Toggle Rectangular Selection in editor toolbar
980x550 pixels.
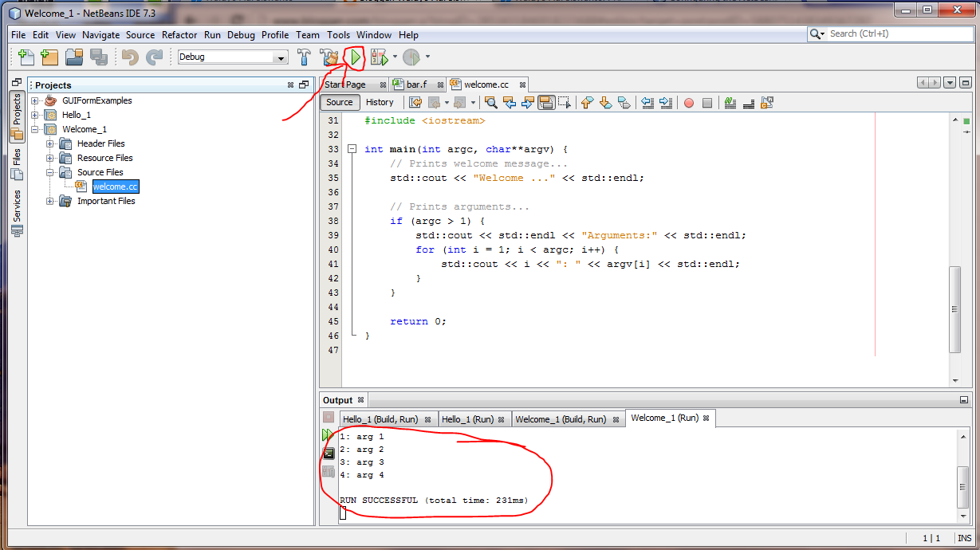[565, 102]
